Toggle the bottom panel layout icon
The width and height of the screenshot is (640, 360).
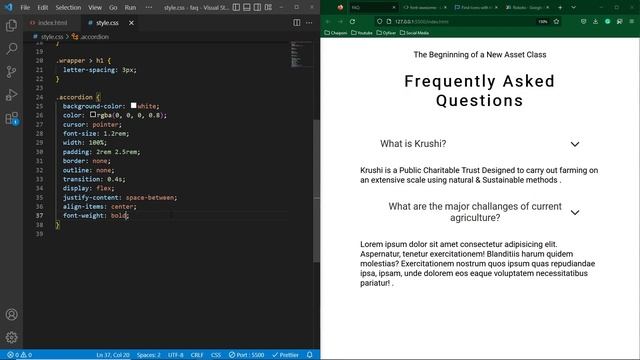[247, 7]
